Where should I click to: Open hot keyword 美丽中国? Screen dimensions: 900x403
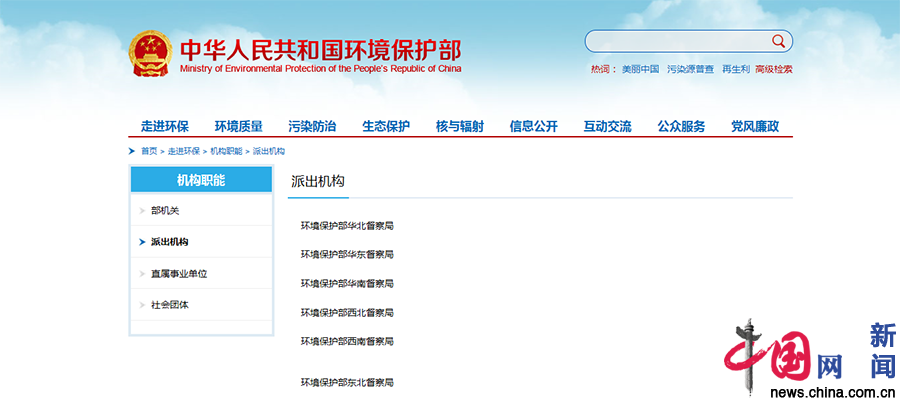pos(641,69)
